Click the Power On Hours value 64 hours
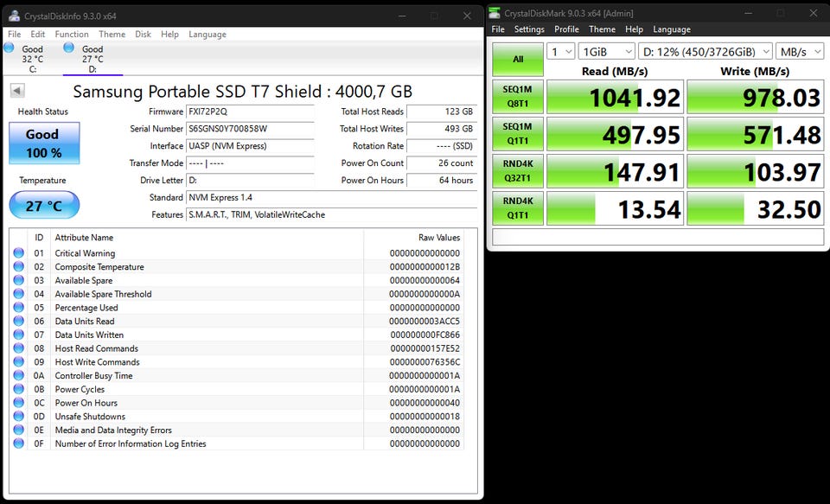Image resolution: width=830 pixels, height=504 pixels. click(441, 181)
